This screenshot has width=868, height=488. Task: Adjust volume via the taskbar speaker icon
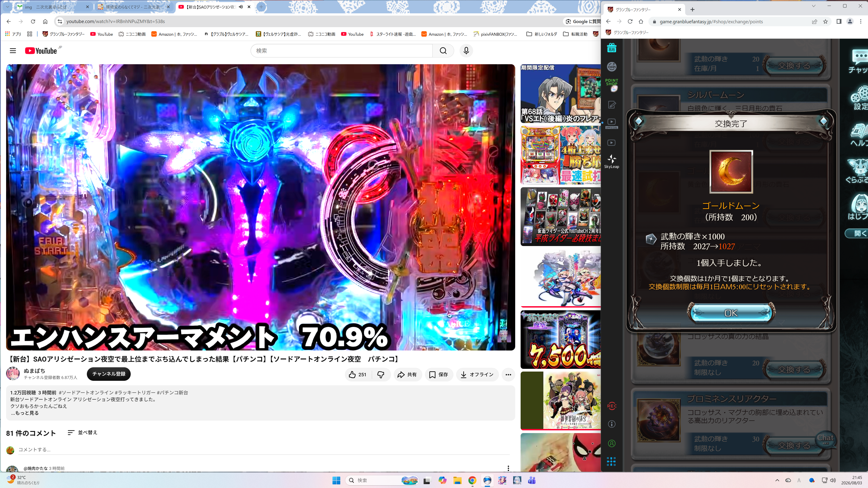[833, 480]
